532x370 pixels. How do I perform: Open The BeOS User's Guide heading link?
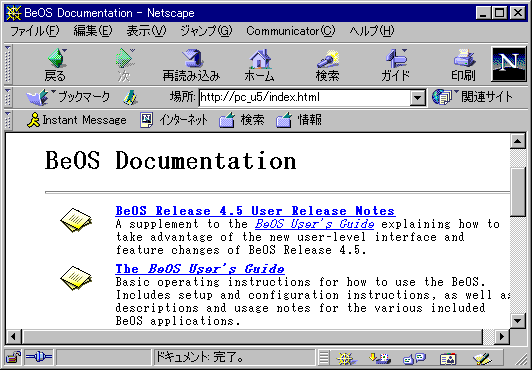pyautogui.click(x=200, y=269)
